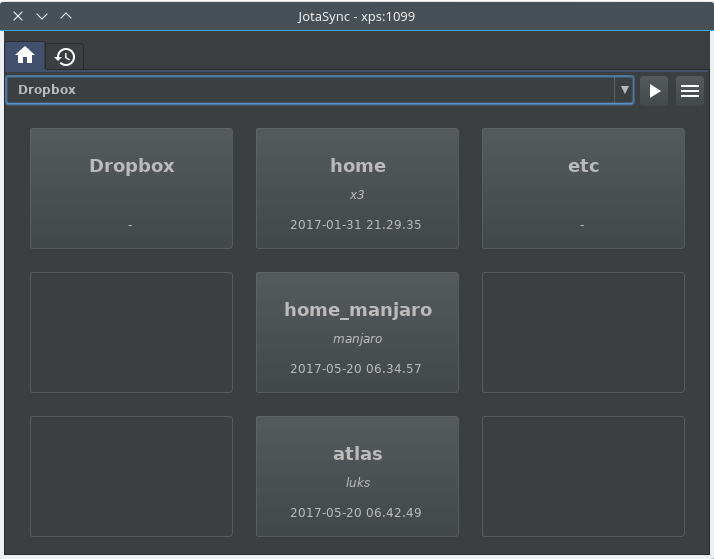Click the timestamp 2017-01-31 21.29.35
The width and height of the screenshot is (714, 559).
coord(356,224)
